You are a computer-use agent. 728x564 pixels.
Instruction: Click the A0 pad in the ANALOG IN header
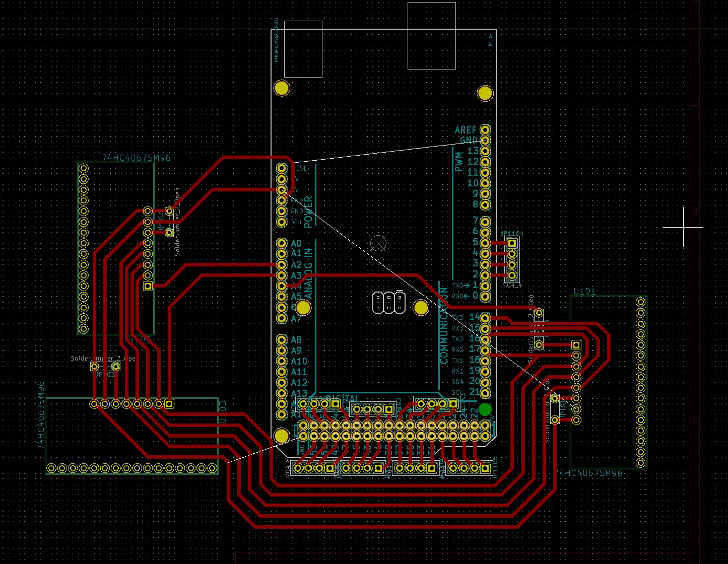coord(281,243)
